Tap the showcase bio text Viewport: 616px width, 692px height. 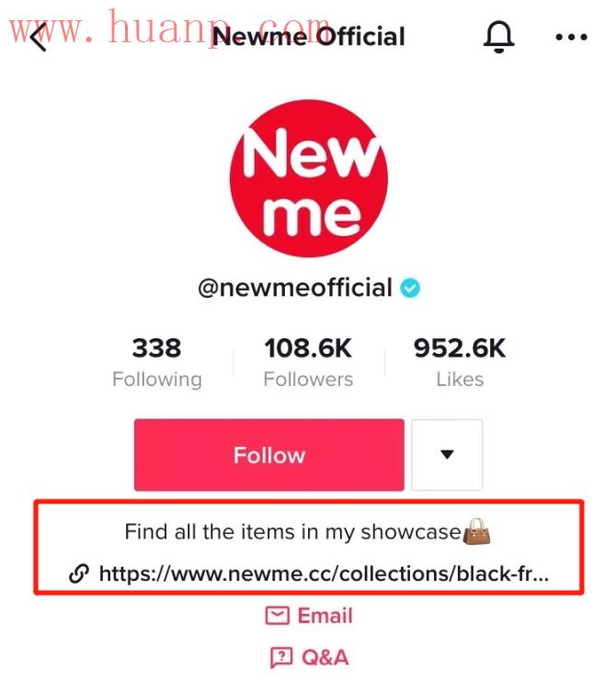tap(292, 531)
